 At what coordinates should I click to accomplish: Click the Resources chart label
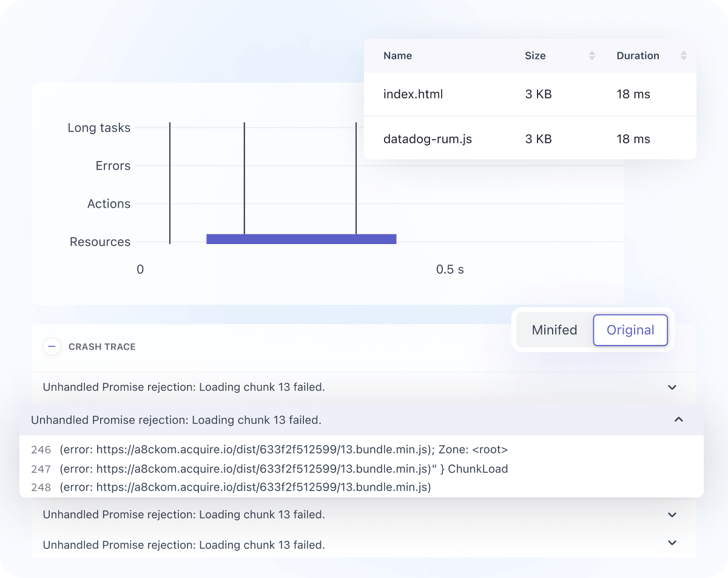[100, 242]
